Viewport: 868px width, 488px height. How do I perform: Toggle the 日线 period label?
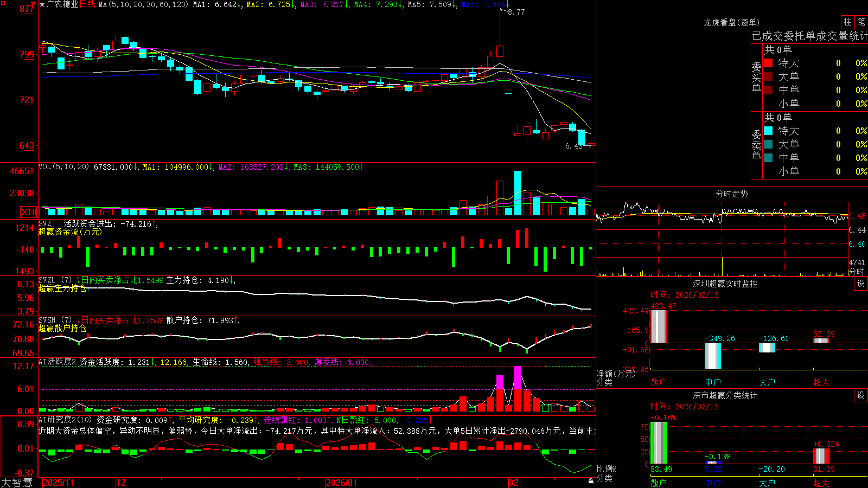pos(87,4)
